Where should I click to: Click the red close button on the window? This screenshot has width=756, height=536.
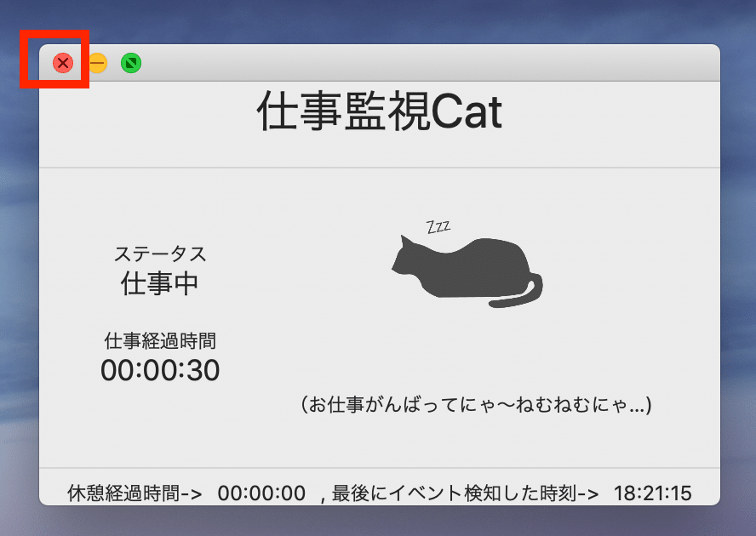[63, 62]
